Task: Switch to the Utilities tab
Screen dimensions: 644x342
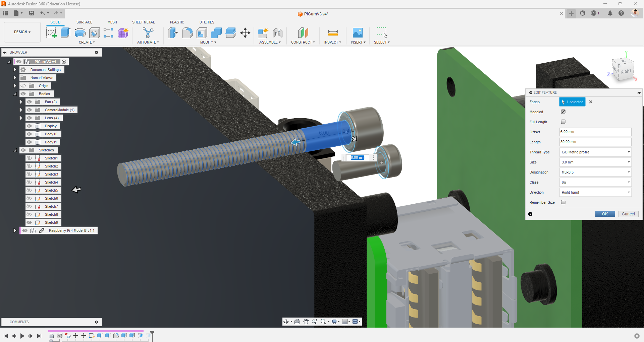Action: 207,22
